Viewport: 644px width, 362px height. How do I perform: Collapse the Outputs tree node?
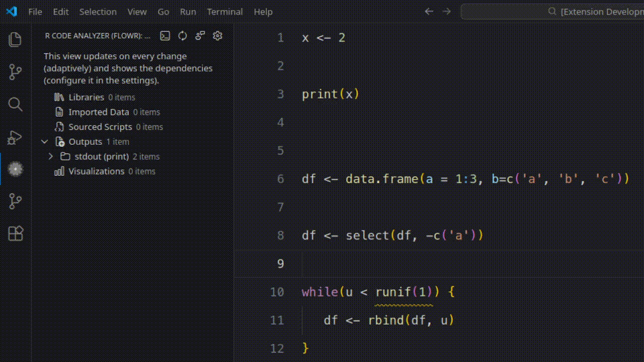45,142
